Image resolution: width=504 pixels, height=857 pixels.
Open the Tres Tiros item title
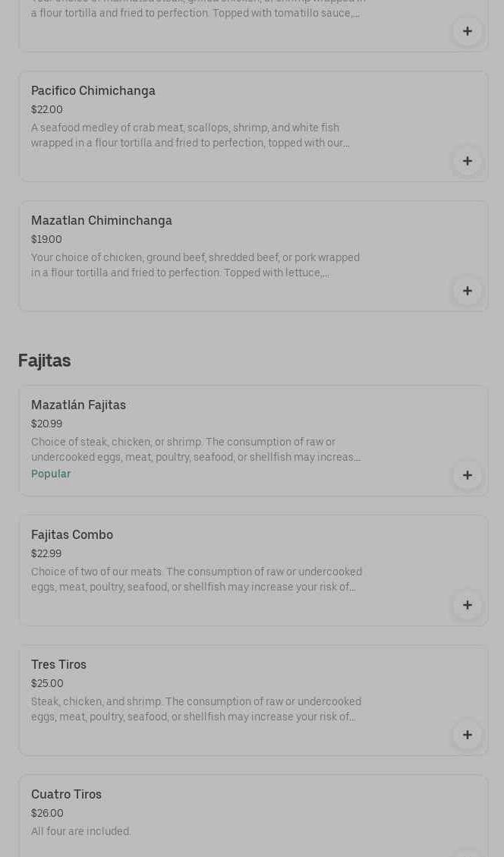point(58,665)
